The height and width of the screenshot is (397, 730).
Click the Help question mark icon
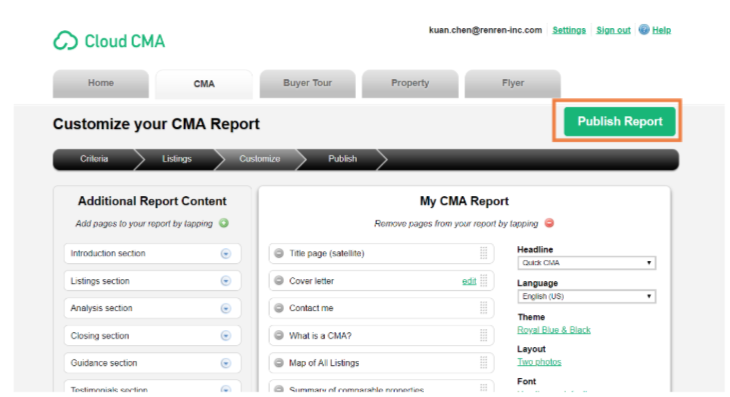click(644, 30)
